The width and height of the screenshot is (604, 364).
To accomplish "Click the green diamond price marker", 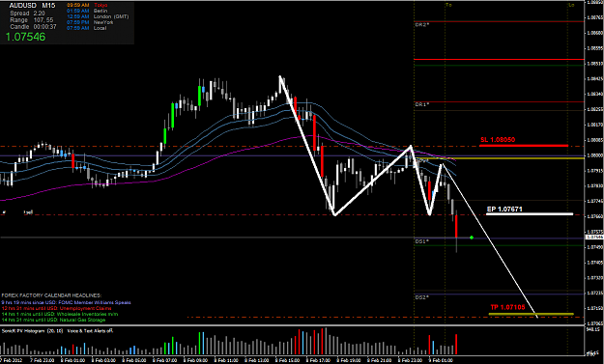I will pos(472,238).
